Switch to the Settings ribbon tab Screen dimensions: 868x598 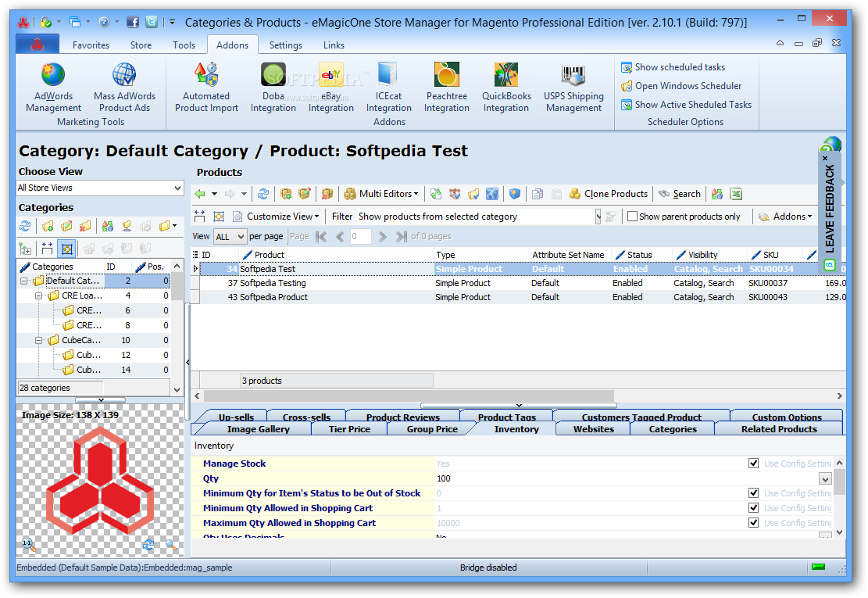(x=286, y=45)
